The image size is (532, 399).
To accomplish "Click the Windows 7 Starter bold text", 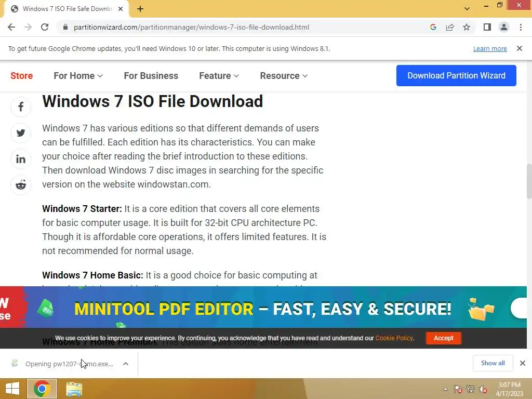I will pos(82,209).
